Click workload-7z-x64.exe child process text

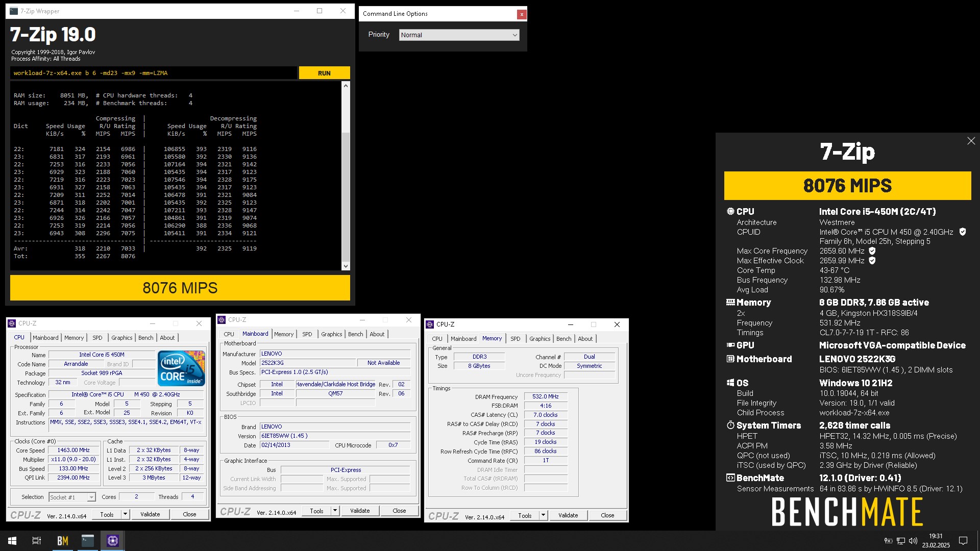click(854, 413)
